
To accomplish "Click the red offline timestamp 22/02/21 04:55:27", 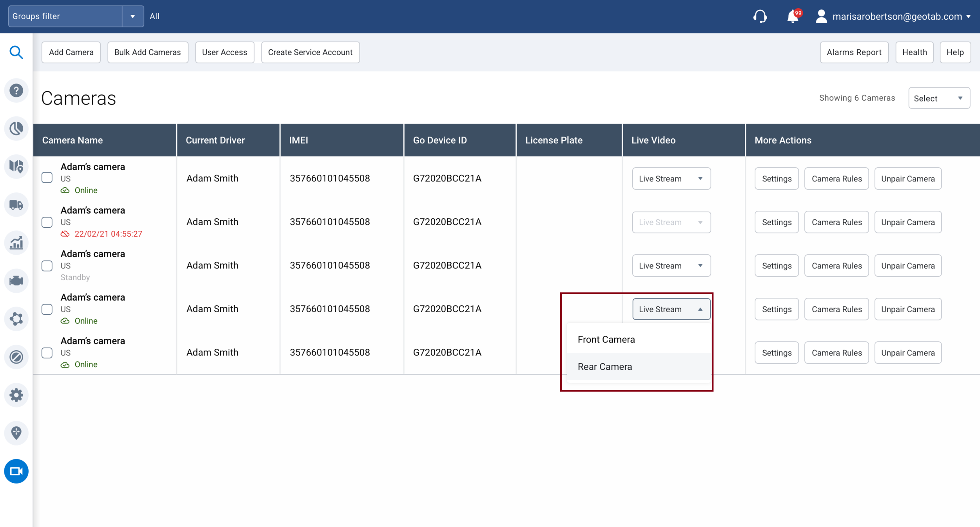I will (108, 234).
